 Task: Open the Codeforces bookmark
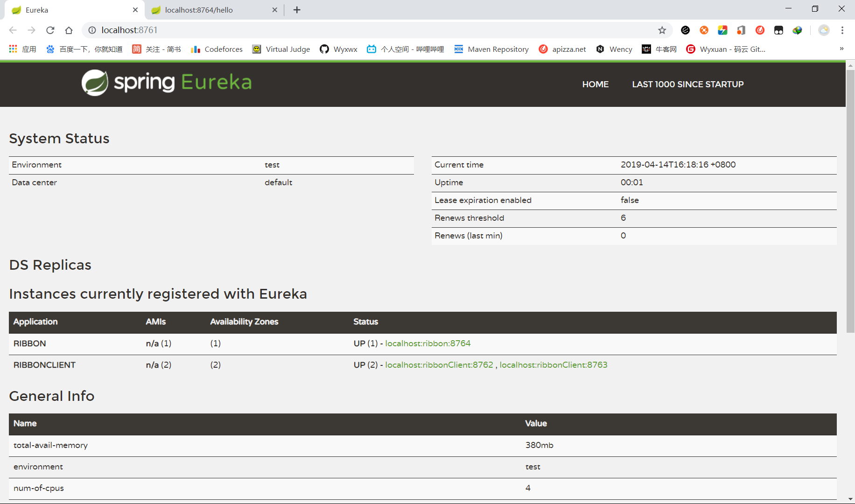217,49
